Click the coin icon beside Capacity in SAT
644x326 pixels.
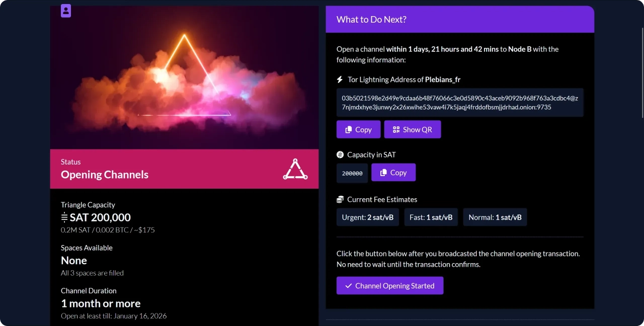(340, 155)
